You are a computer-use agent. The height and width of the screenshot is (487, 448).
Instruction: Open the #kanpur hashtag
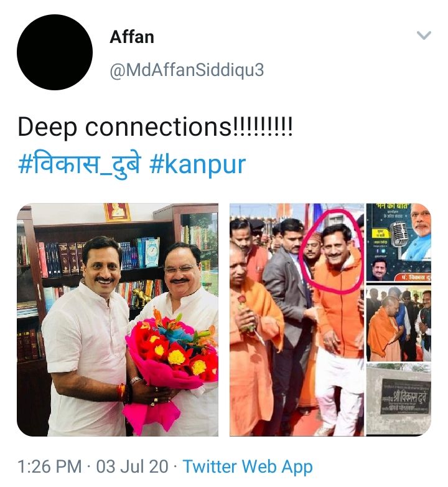[x=198, y=165]
